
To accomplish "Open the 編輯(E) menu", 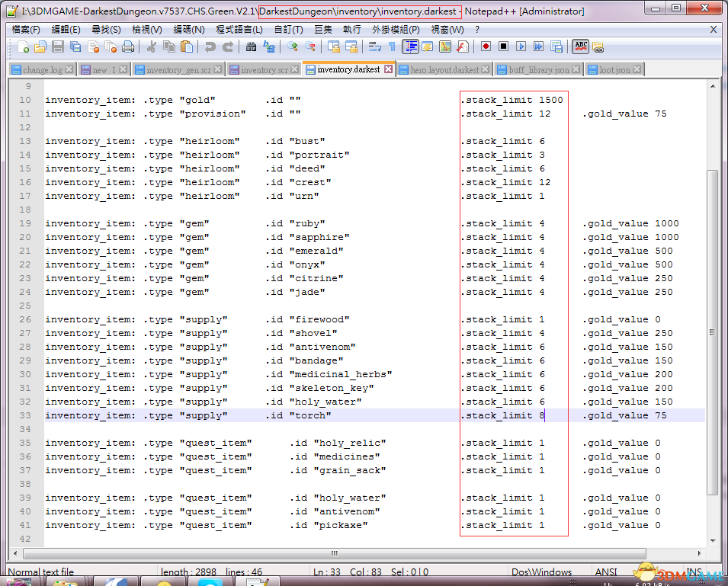I will click(66, 30).
